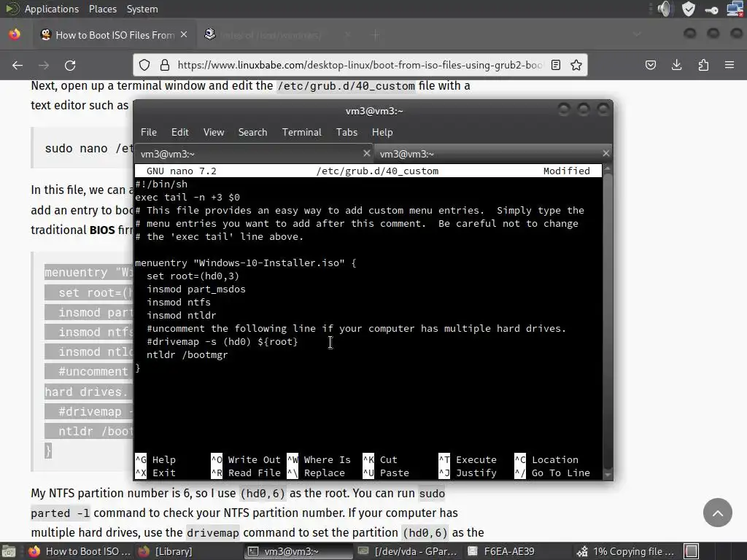The image size is (747, 560).
Task: Open the terminal Tabs menu
Action: (x=347, y=133)
